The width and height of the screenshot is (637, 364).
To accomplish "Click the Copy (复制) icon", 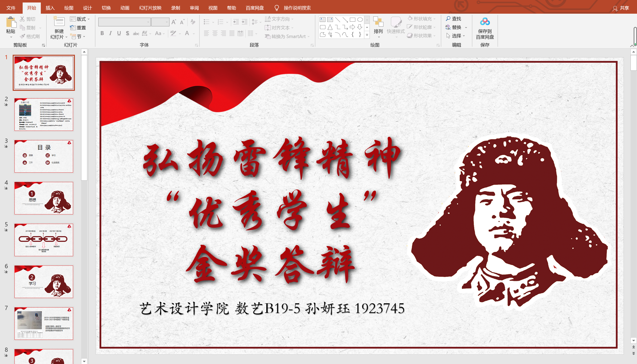I will (22, 28).
